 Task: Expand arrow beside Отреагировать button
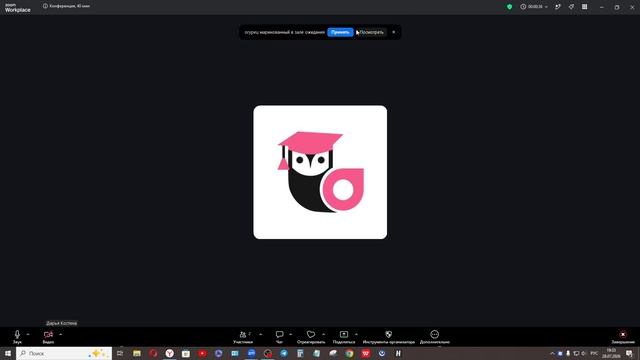(324, 334)
